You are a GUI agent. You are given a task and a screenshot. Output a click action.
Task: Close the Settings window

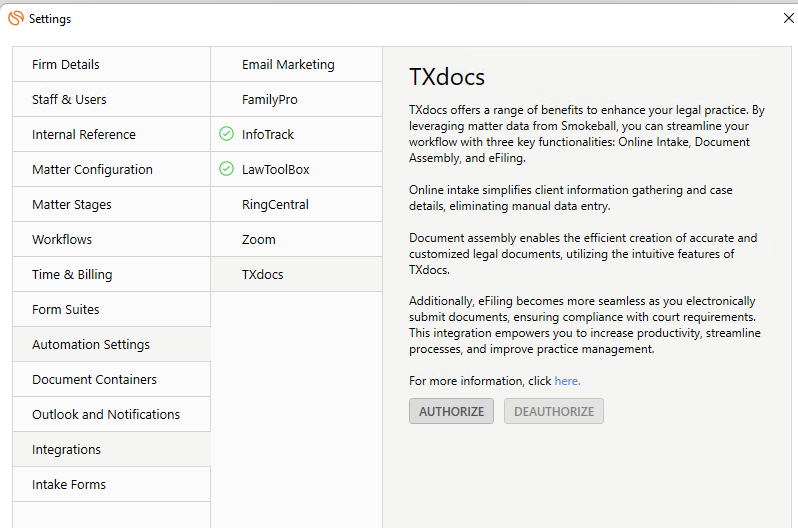point(788,18)
